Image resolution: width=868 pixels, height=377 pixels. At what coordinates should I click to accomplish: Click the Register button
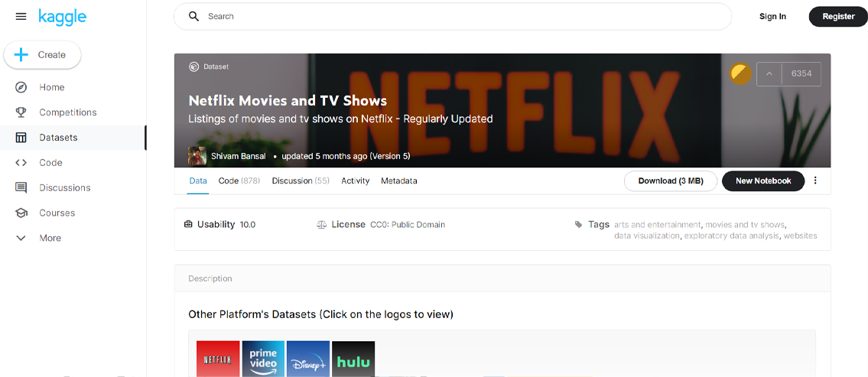pos(838,17)
